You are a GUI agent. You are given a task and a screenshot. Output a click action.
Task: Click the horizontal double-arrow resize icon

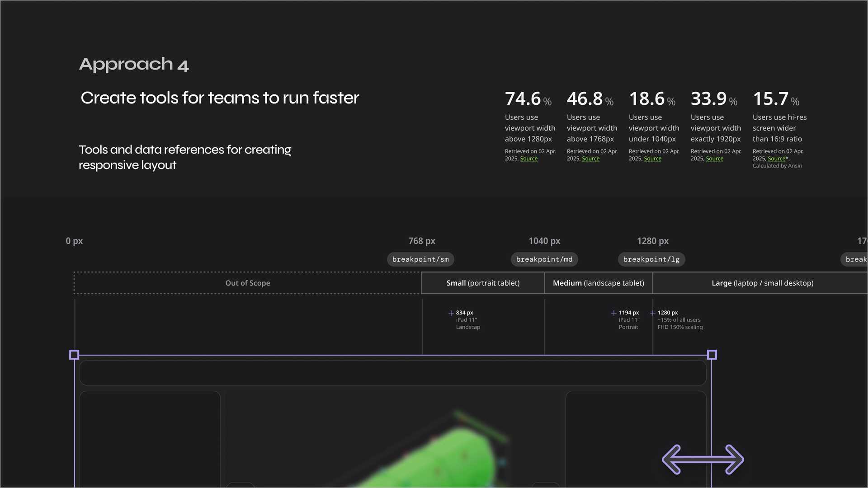(703, 460)
